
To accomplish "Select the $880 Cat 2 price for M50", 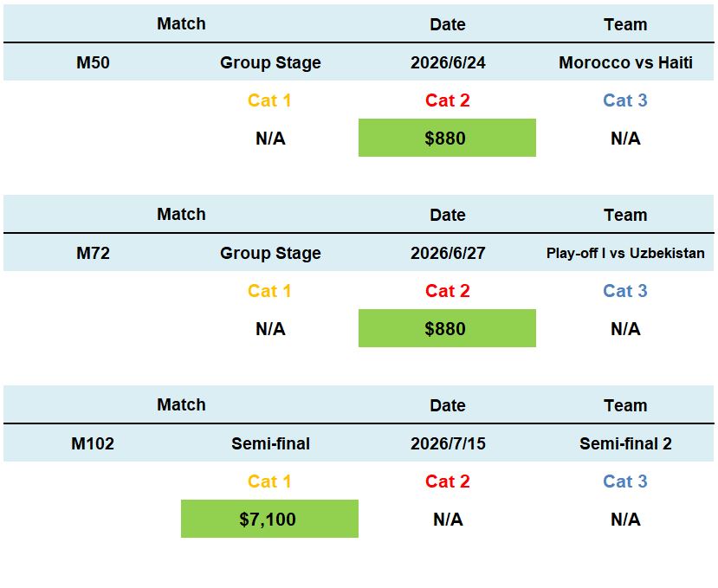I will (446, 139).
